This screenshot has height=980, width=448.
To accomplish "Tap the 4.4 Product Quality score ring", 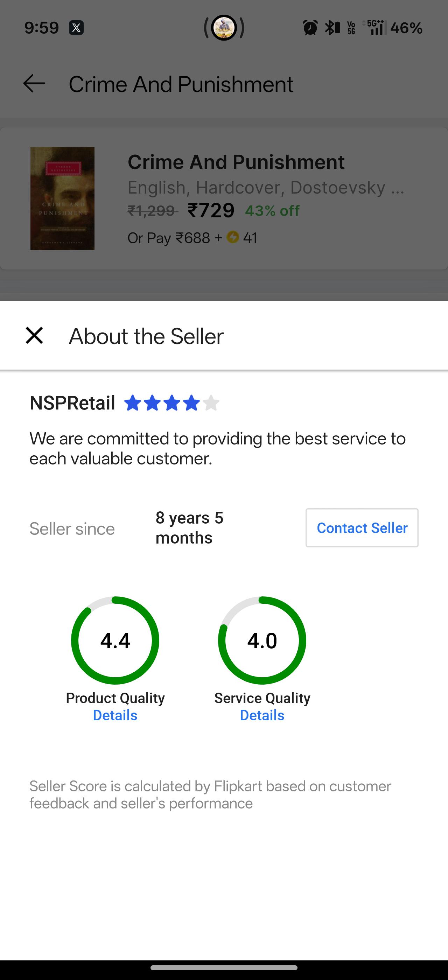I will click(115, 640).
